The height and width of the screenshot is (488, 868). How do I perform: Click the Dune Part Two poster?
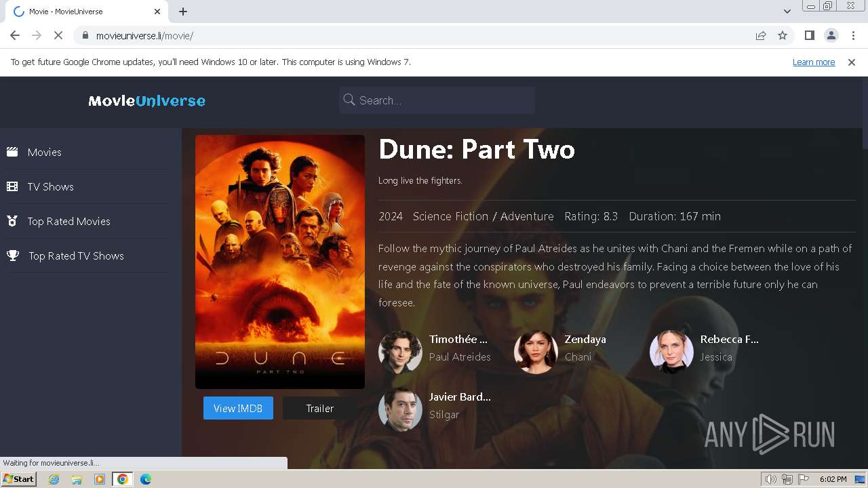coord(280,262)
